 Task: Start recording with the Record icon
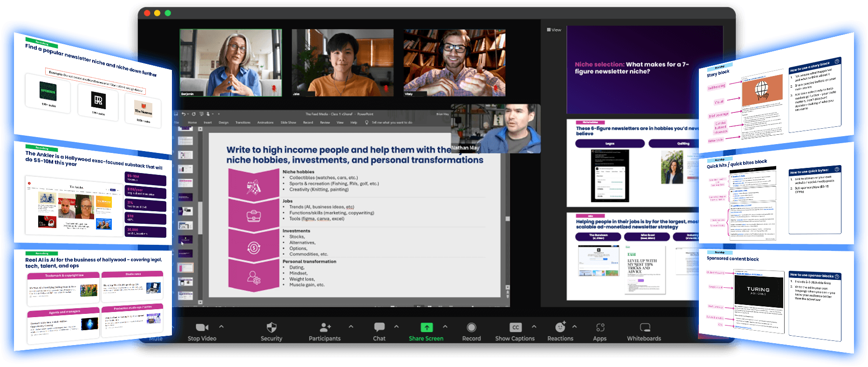[472, 327]
